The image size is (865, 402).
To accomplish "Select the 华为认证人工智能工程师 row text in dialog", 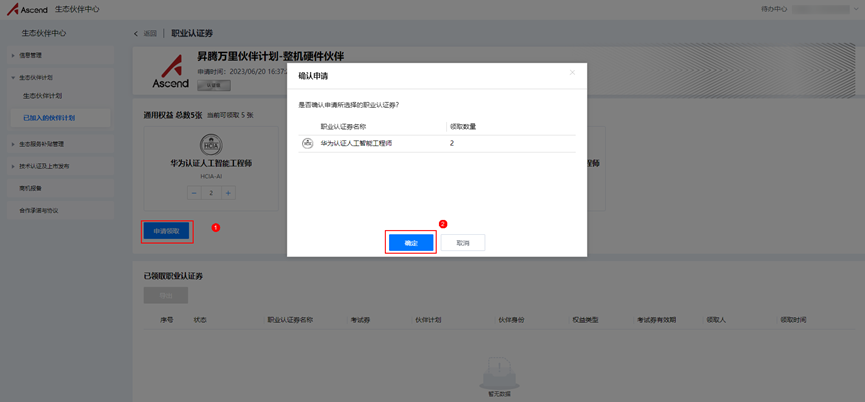I will (356, 143).
